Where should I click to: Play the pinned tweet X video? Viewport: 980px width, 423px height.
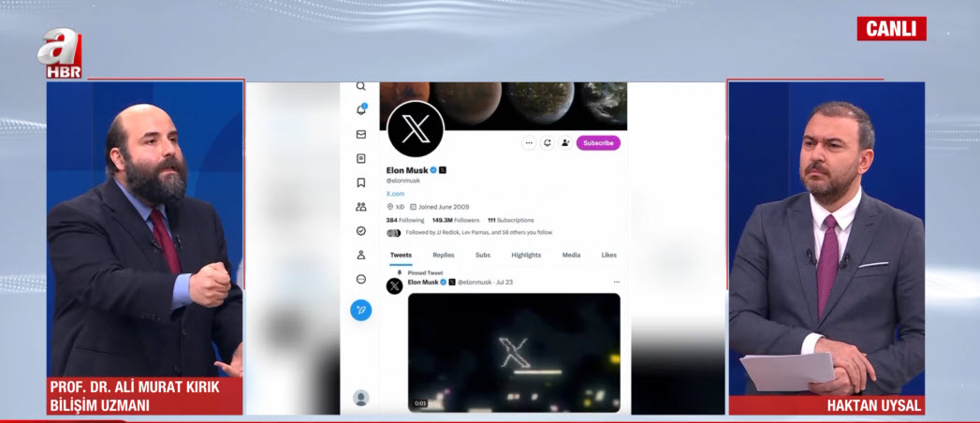514,352
